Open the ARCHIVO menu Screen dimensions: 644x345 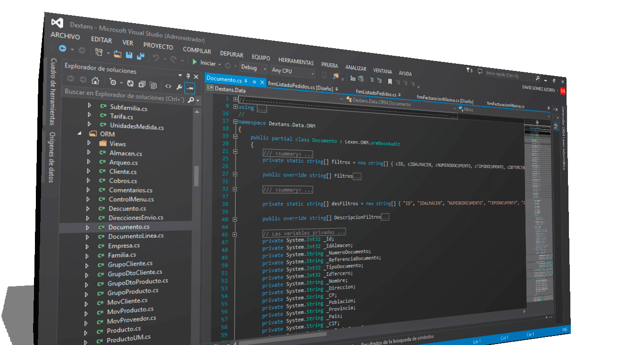click(x=65, y=36)
